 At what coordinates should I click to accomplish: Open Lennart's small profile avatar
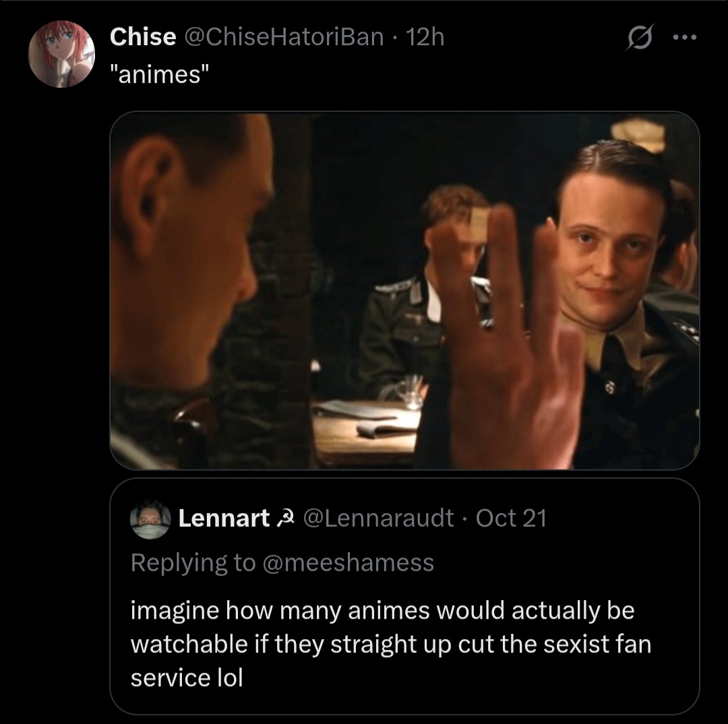(x=150, y=520)
